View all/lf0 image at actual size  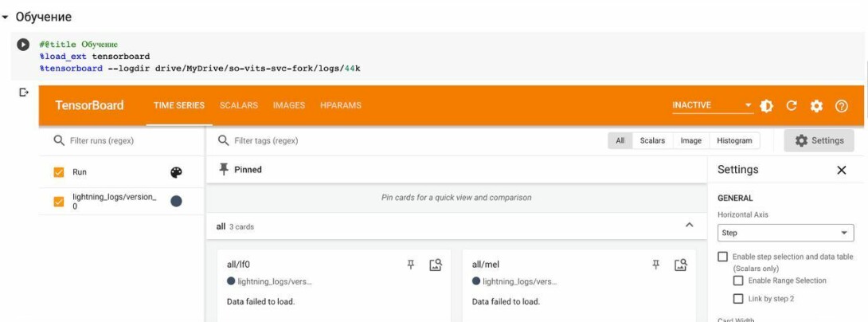(x=436, y=265)
